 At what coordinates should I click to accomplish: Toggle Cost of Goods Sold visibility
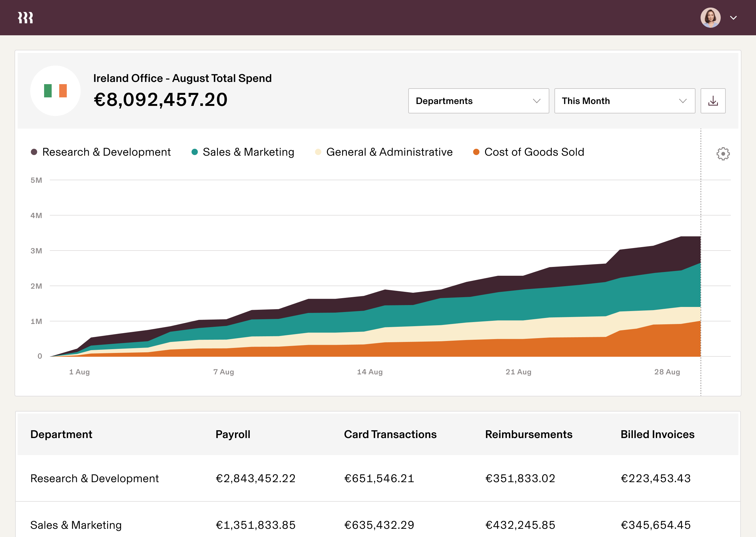[x=534, y=152]
